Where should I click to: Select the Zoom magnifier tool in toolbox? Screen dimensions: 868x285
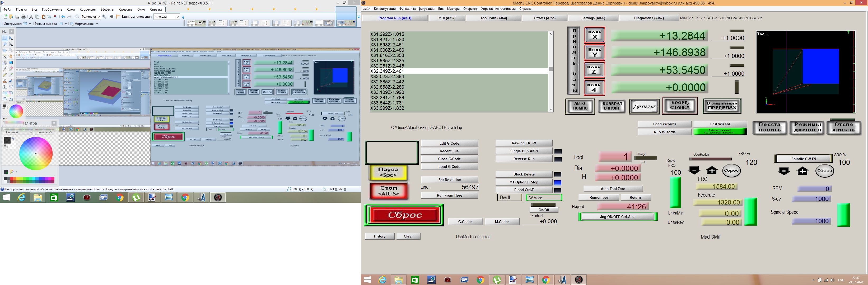click(x=11, y=50)
